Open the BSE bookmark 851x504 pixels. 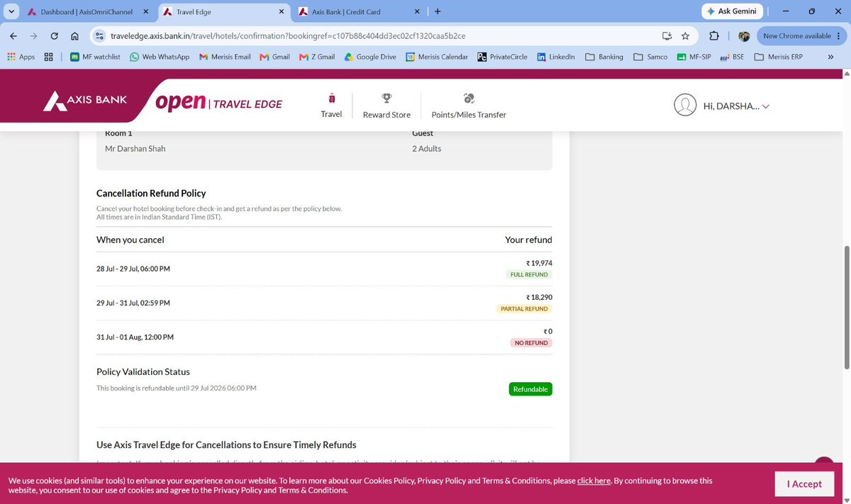pyautogui.click(x=732, y=57)
